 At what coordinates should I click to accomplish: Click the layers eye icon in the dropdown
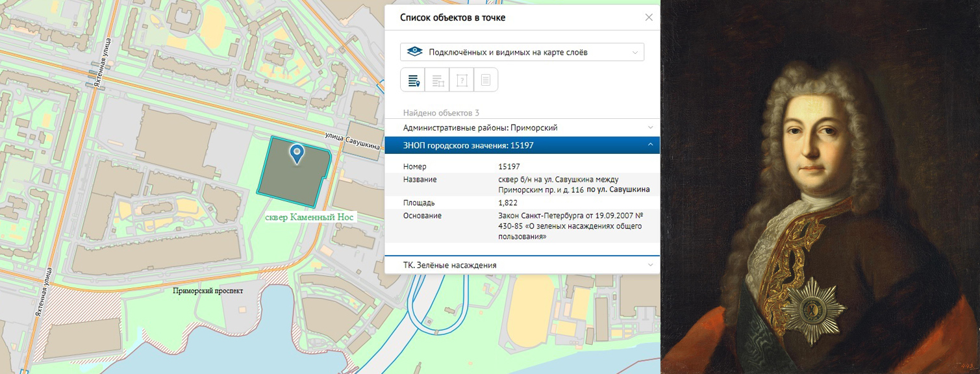(x=415, y=52)
